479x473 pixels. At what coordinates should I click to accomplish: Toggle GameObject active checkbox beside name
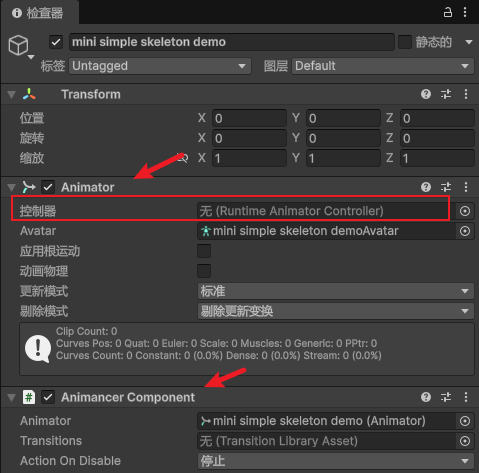pyautogui.click(x=56, y=42)
